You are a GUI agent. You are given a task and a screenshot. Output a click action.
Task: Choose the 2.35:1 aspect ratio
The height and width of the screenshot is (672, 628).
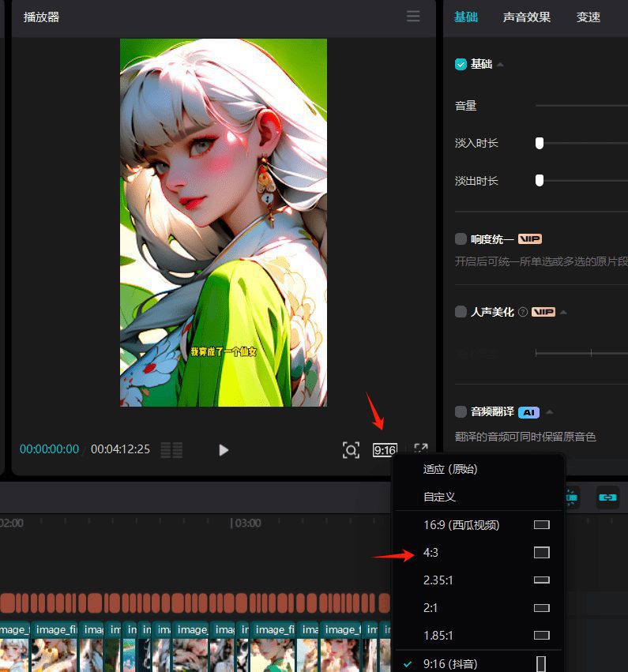(x=479, y=580)
